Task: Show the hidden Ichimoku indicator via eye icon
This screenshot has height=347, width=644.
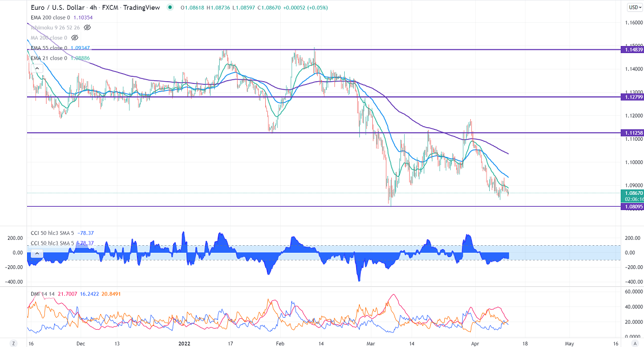Action: (87, 28)
